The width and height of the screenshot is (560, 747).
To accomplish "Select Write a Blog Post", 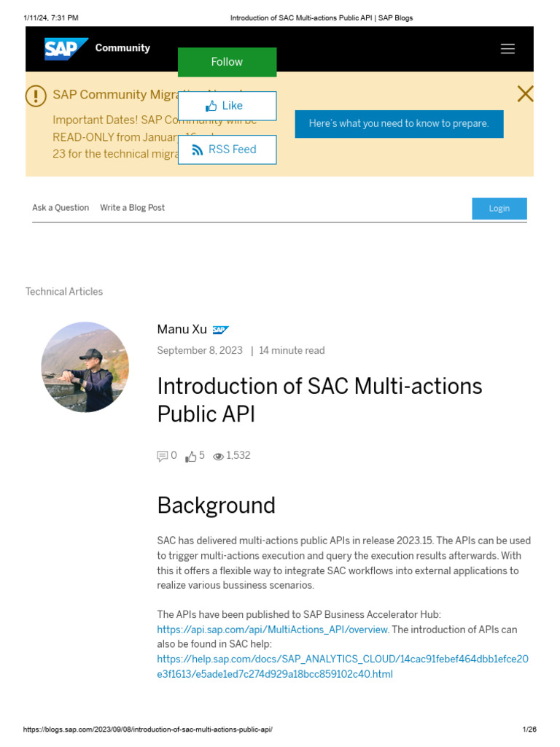I will tap(133, 208).
